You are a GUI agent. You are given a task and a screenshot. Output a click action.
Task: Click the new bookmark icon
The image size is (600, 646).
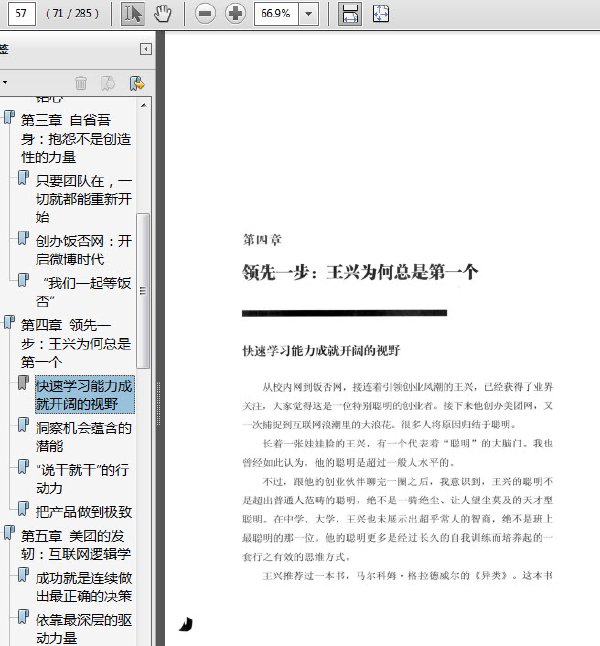coord(108,83)
